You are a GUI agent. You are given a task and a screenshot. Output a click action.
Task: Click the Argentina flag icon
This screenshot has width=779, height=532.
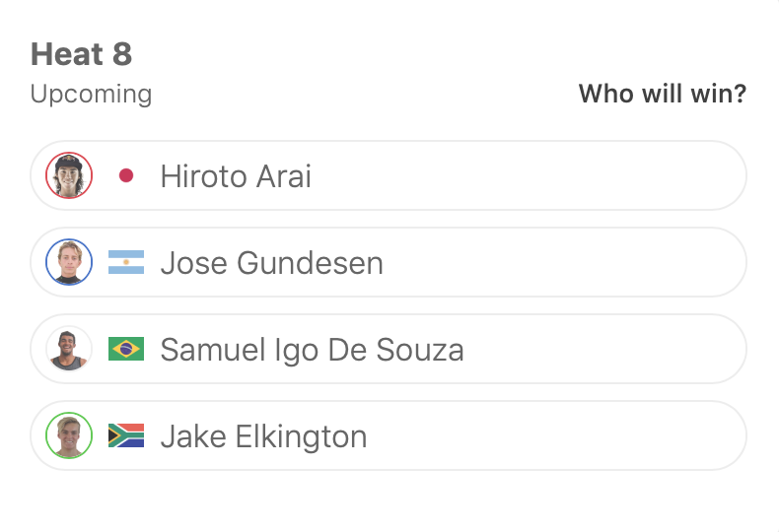point(126,263)
